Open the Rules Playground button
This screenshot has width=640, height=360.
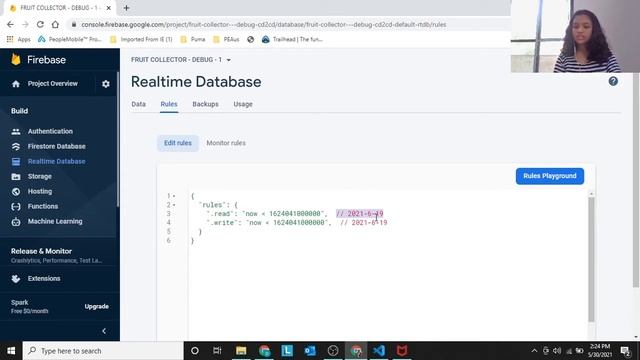pos(549,176)
